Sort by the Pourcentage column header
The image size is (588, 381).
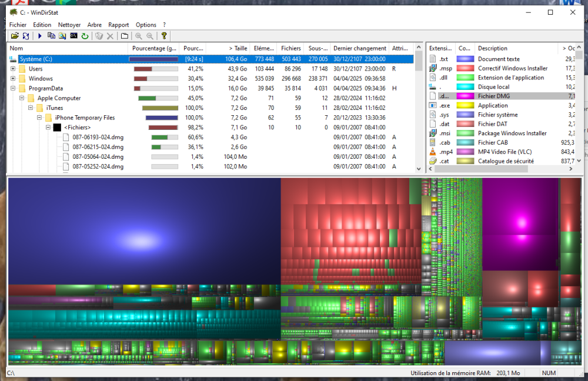coord(153,48)
